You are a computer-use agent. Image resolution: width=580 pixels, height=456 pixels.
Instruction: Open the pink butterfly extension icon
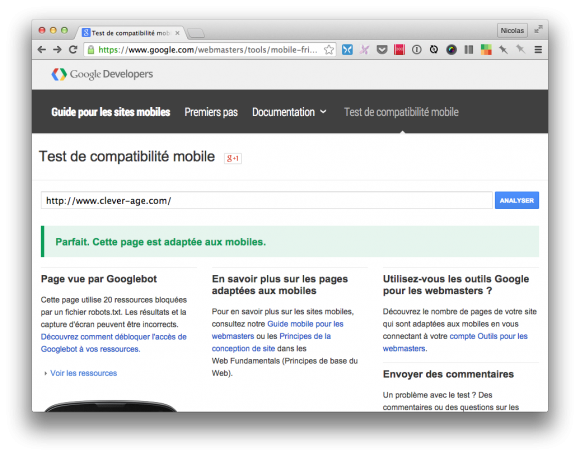coord(364,50)
